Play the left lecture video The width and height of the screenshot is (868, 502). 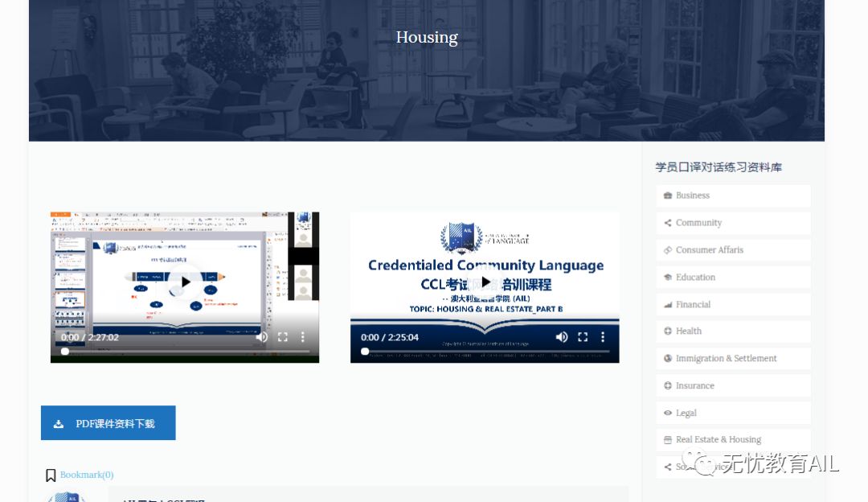(x=186, y=282)
